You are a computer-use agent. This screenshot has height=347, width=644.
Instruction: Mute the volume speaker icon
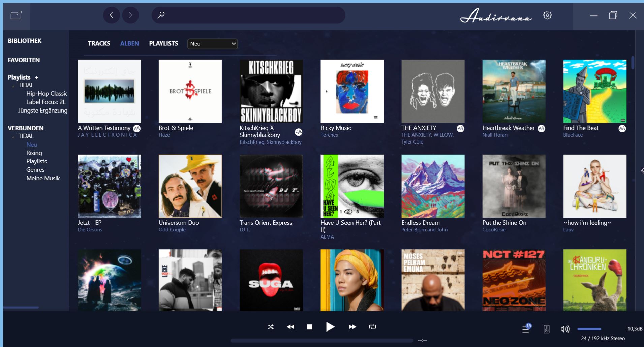[x=565, y=329]
